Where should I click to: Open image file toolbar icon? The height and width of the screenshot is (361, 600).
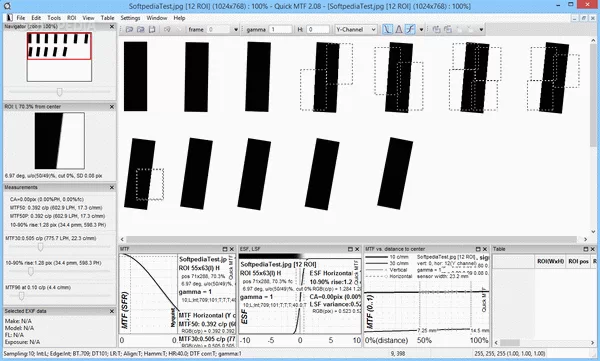(x=129, y=29)
